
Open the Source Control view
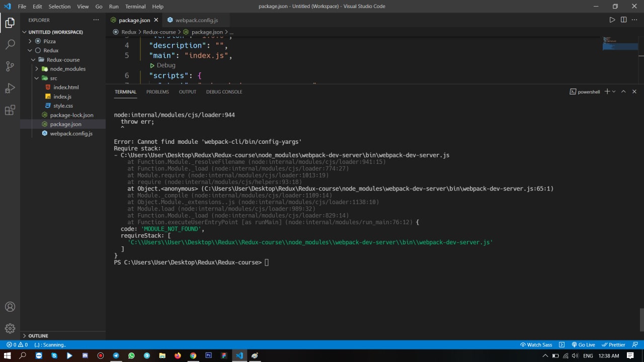coord(10,66)
